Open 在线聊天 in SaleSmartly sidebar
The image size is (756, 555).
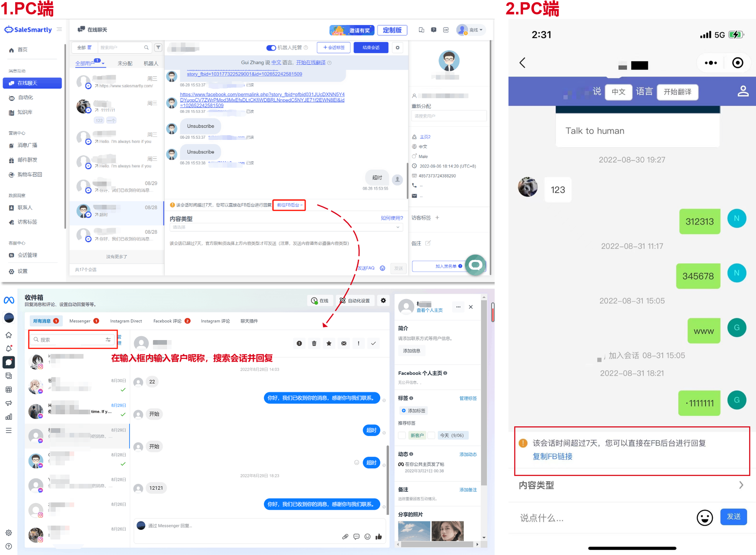pyautogui.click(x=32, y=83)
